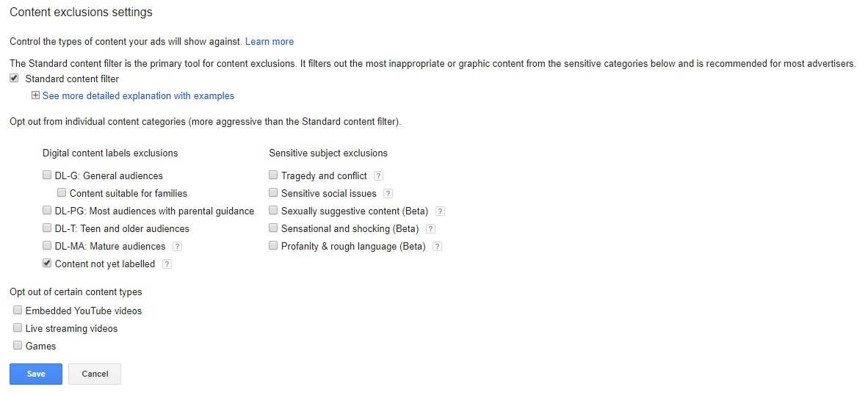This screenshot has height=395, width=868.
Task: Opt out of Embedded YouTube videos
Action: [18, 311]
